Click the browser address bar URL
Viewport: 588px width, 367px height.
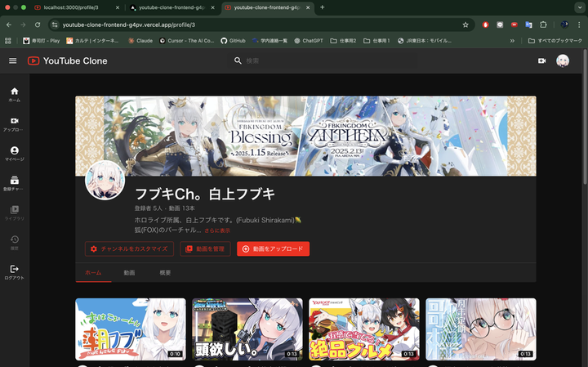(129, 25)
